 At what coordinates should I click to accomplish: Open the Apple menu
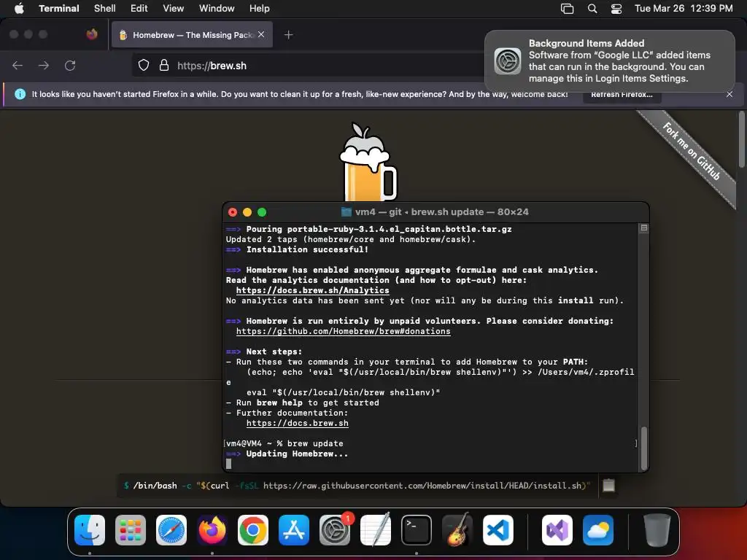tap(19, 8)
